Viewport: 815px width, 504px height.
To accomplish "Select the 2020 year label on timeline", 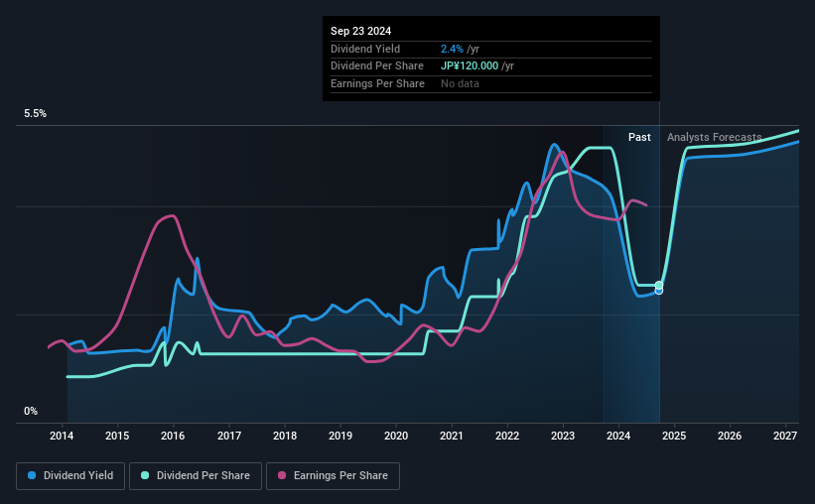I will (x=395, y=436).
